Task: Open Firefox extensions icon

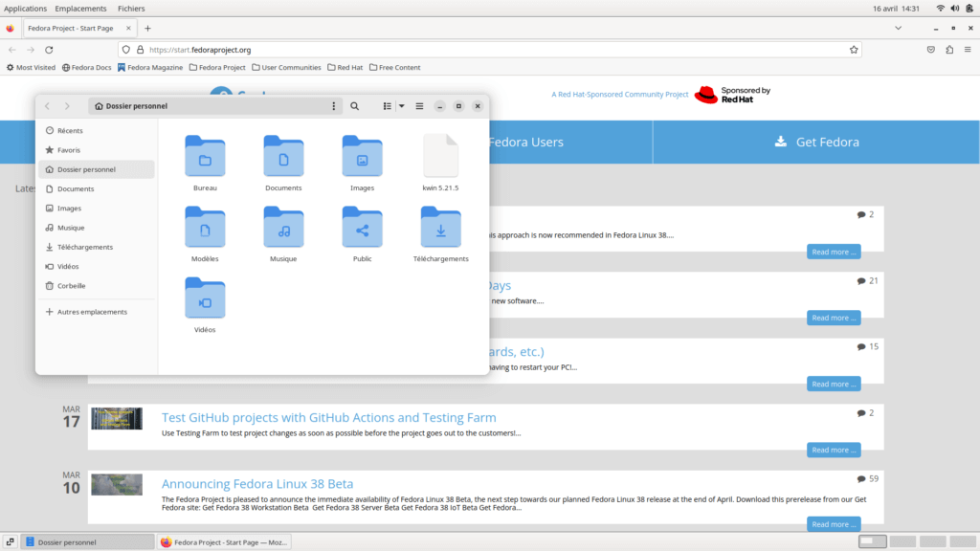Action: (949, 50)
